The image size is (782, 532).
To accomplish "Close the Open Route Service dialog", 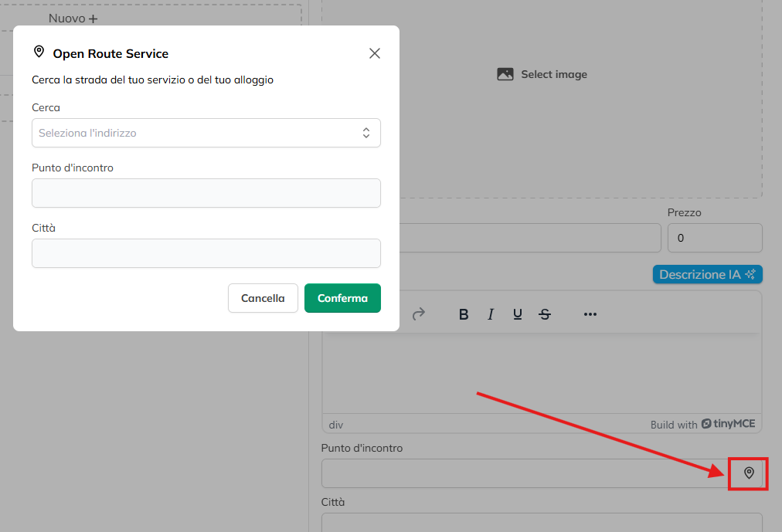I will pyautogui.click(x=375, y=53).
